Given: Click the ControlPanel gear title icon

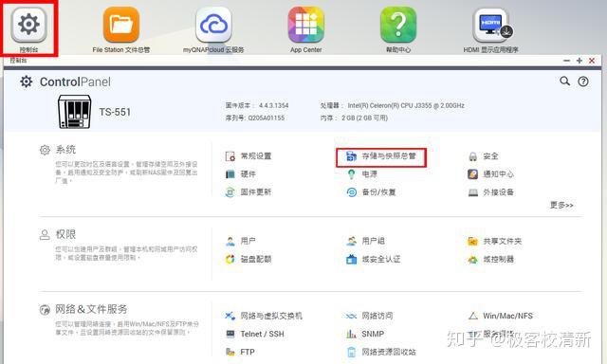Looking at the screenshot, I should point(27,82).
